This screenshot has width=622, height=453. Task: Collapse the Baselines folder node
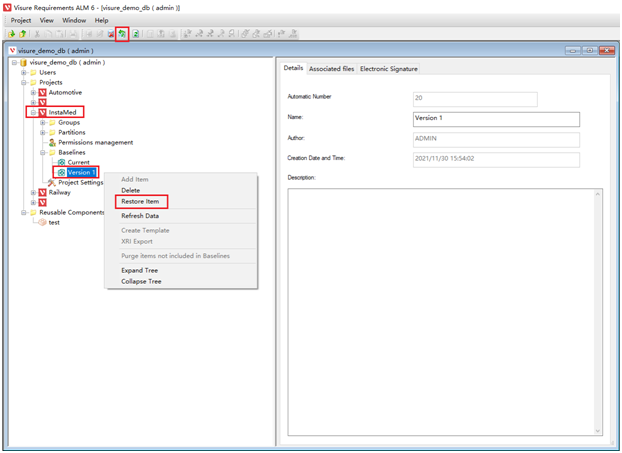click(x=43, y=152)
